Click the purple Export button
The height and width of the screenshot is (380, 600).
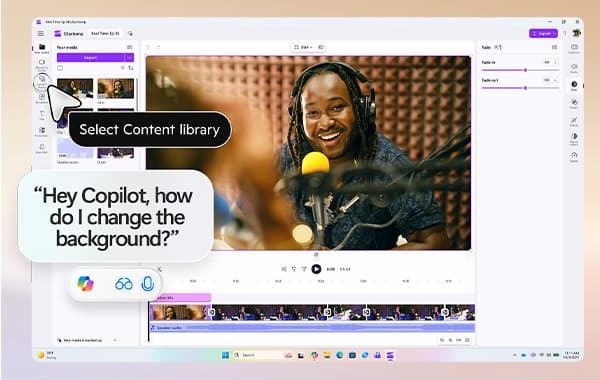tap(543, 34)
